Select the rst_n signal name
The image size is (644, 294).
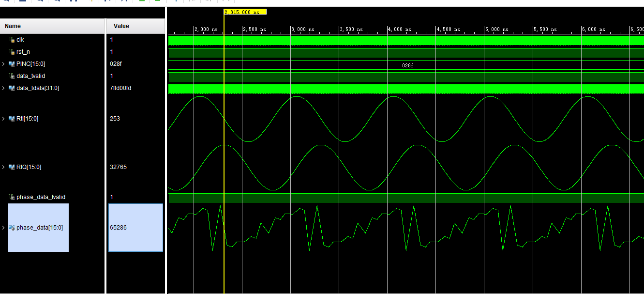tap(23, 52)
